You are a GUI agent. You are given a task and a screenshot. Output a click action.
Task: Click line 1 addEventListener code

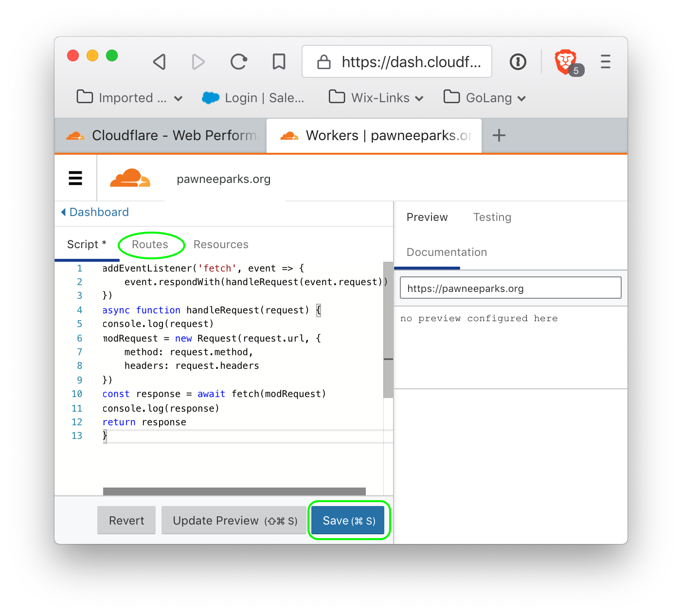tap(203, 268)
